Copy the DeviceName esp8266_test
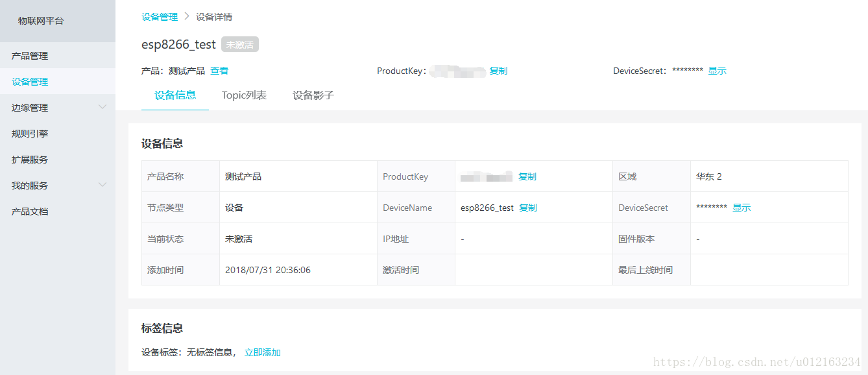Screen dimensions: 868x375 click(528, 208)
